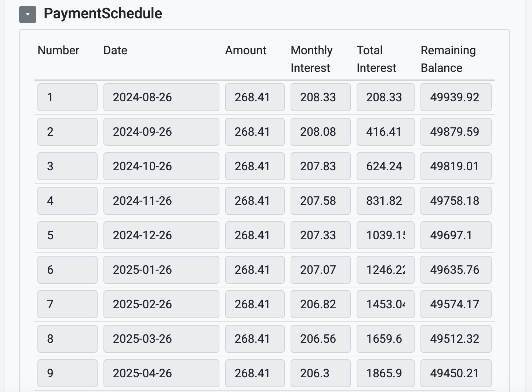Select the Remaining Balance field showing 49450.21
The image size is (532, 392).
(456, 373)
